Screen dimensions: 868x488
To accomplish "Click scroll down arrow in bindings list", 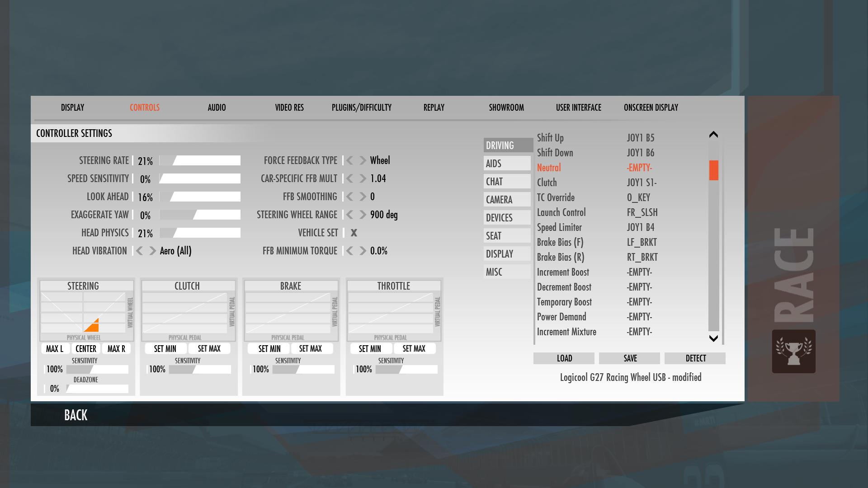I will click(713, 338).
